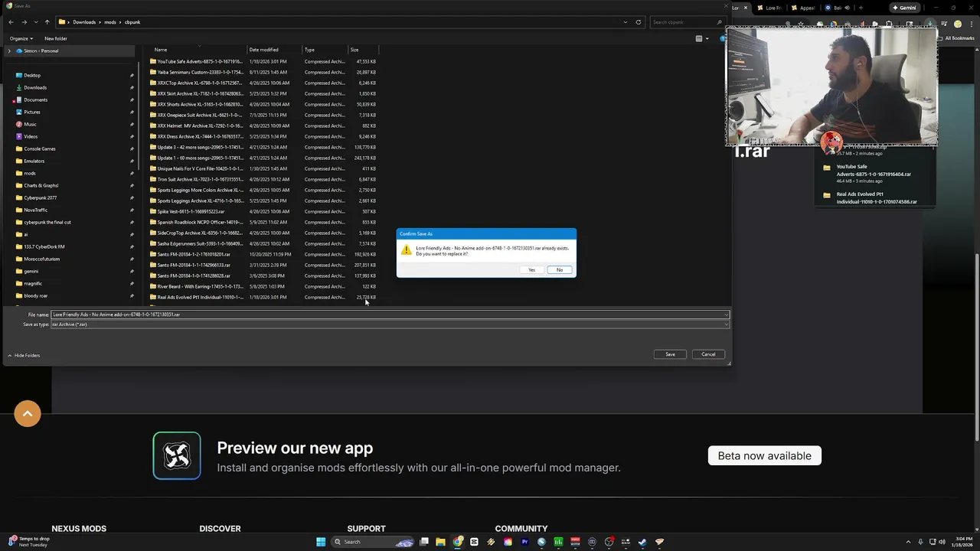This screenshot has height=551, width=980.
Task: Sort by Size column header
Action: tap(354, 50)
